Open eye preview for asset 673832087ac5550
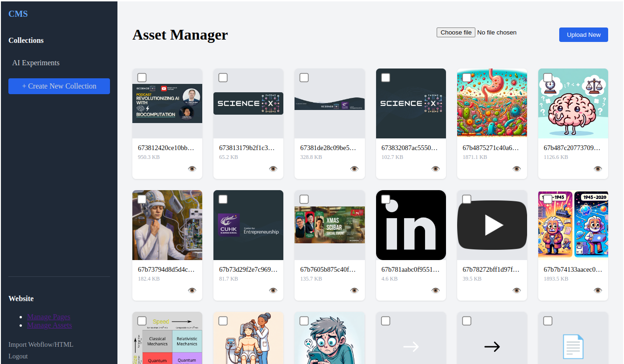Viewport: 624px width, 364px height. tap(436, 169)
